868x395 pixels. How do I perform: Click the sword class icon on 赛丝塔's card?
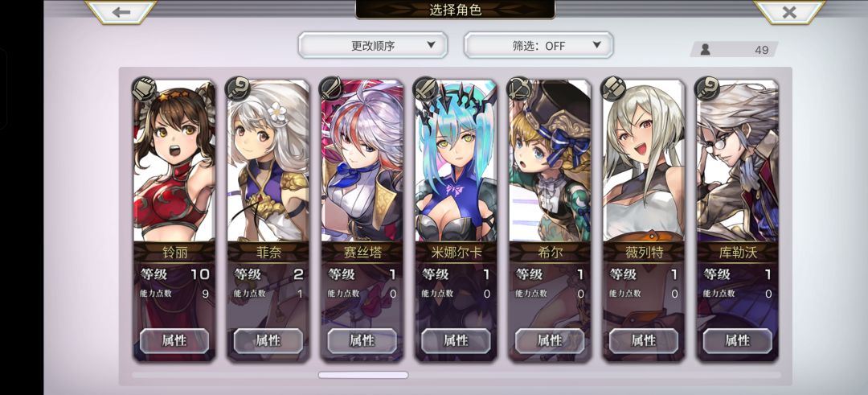[332, 88]
